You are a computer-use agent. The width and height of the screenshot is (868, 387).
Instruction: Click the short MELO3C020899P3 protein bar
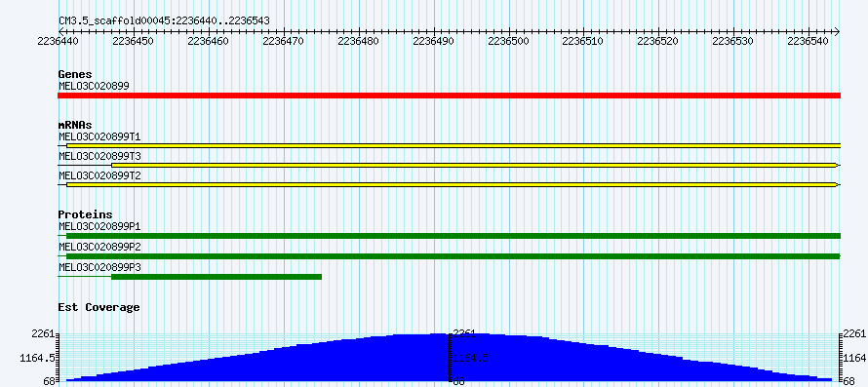[x=217, y=276]
